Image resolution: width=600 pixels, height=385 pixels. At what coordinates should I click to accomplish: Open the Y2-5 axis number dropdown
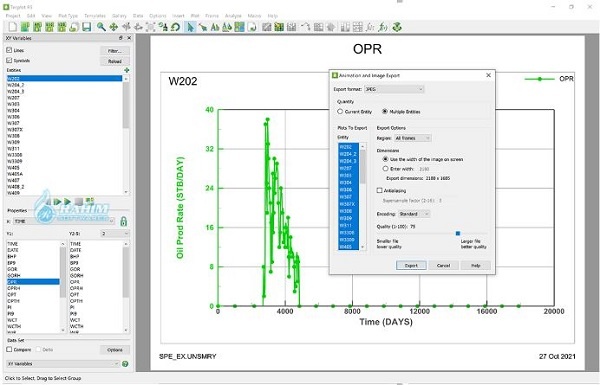click(115, 233)
